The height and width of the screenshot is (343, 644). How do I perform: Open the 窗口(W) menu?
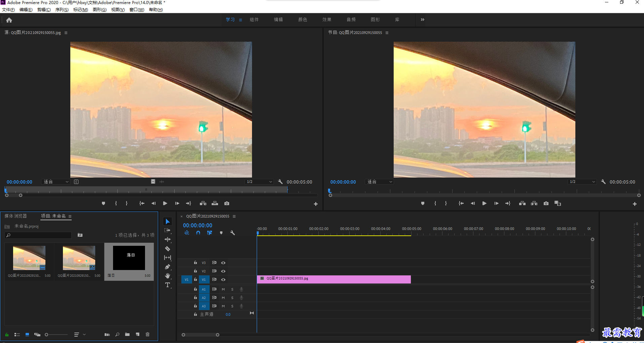tap(137, 10)
